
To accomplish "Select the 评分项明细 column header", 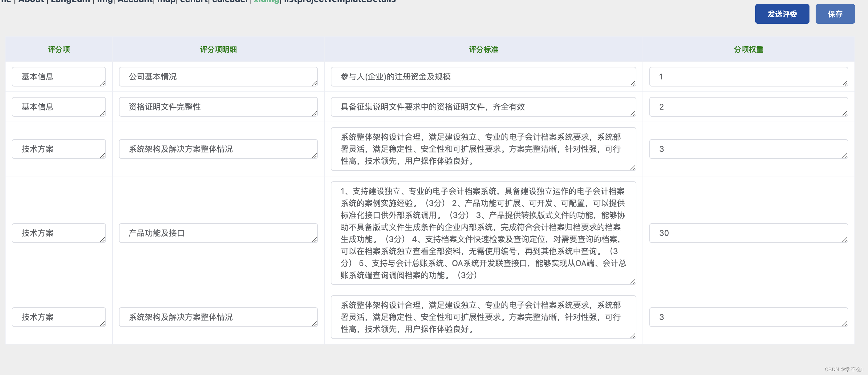I will [x=218, y=50].
